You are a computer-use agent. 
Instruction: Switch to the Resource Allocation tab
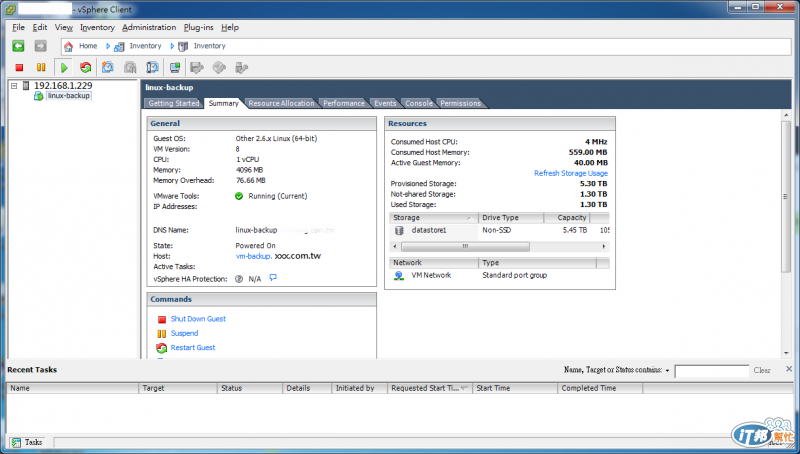pyautogui.click(x=281, y=103)
